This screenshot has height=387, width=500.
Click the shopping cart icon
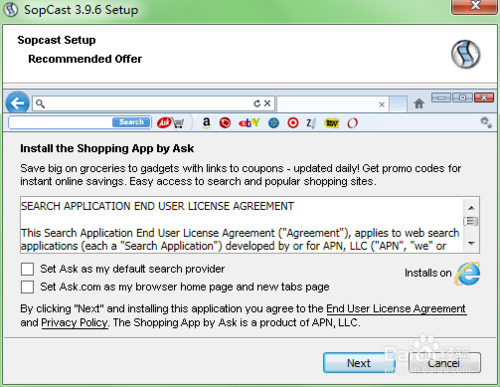coord(178,123)
